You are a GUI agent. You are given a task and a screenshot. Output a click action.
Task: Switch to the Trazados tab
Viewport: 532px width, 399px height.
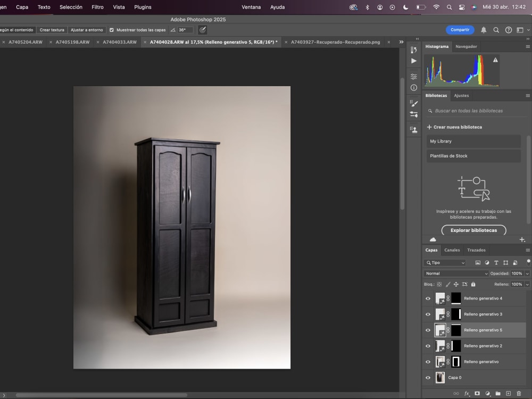476,250
